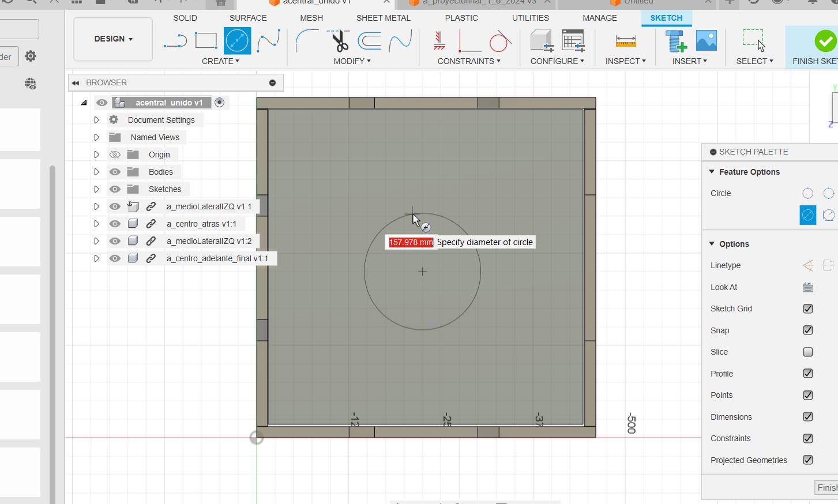Choose the highlighted 2-Point Circle option
The width and height of the screenshot is (838, 504).
pyautogui.click(x=807, y=215)
